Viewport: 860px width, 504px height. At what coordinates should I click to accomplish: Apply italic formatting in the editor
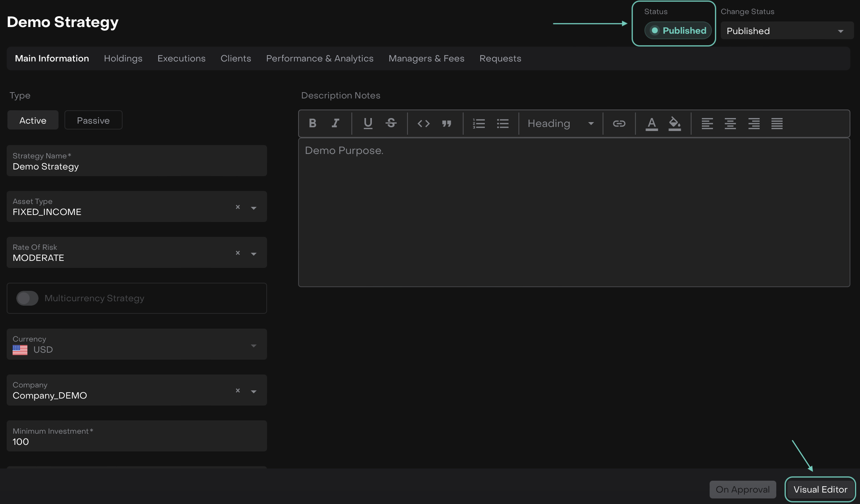tap(336, 123)
